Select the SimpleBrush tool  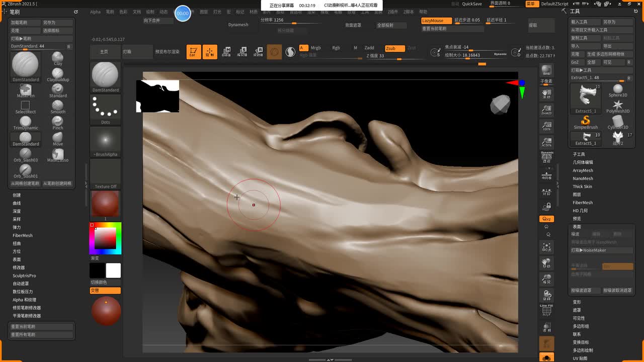click(x=586, y=123)
